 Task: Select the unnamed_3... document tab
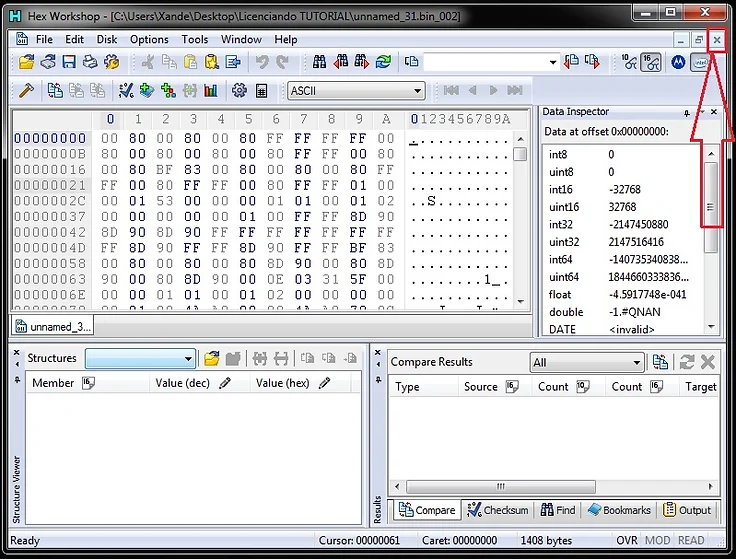click(x=53, y=326)
